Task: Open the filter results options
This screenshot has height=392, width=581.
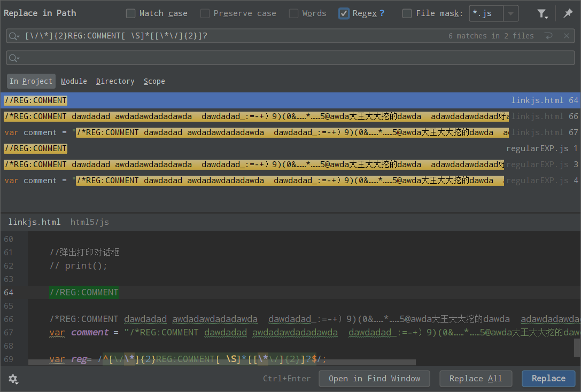Action: tap(543, 13)
